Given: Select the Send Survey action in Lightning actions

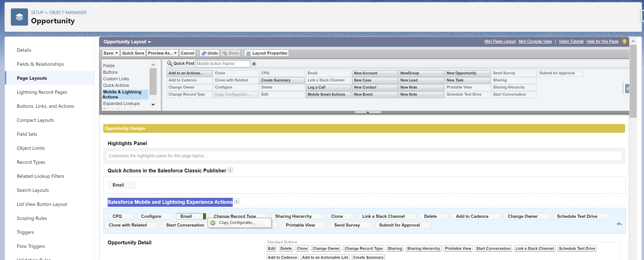Looking at the screenshot, I should [x=351, y=225].
